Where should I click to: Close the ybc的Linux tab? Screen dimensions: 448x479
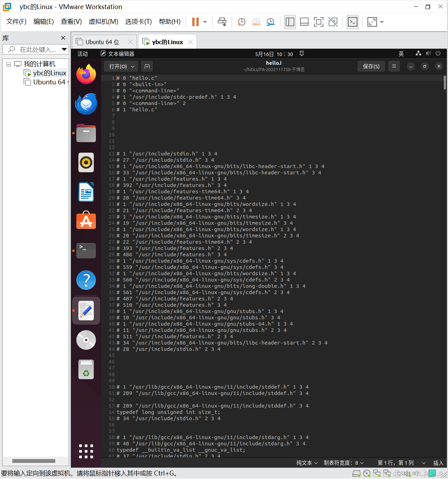click(x=190, y=42)
